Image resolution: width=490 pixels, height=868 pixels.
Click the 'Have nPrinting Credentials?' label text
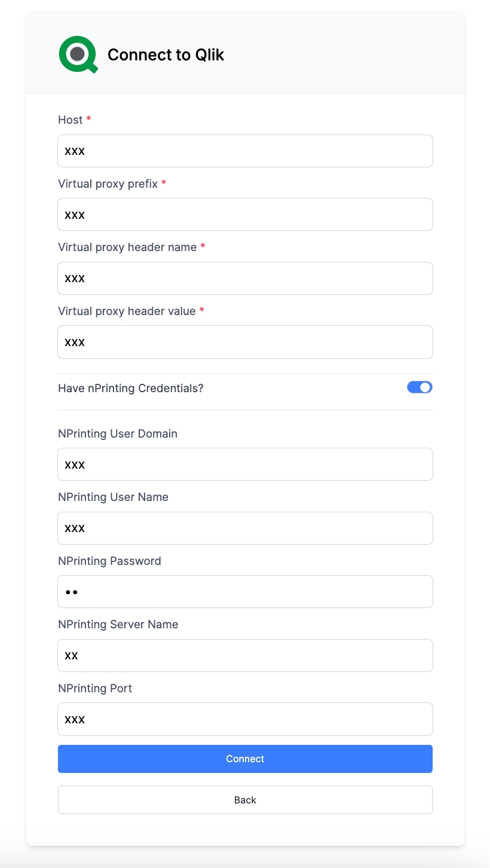click(x=130, y=388)
